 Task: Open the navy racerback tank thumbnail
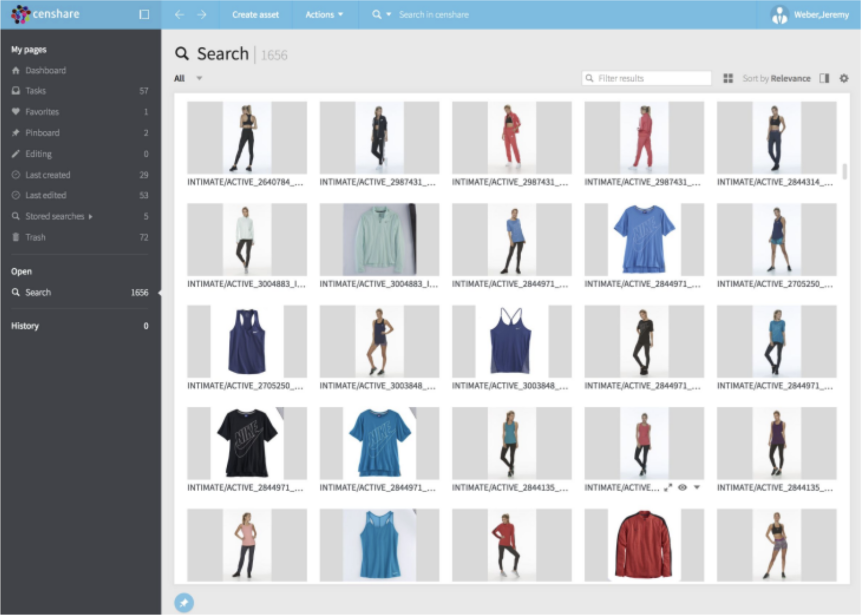pyautogui.click(x=247, y=341)
